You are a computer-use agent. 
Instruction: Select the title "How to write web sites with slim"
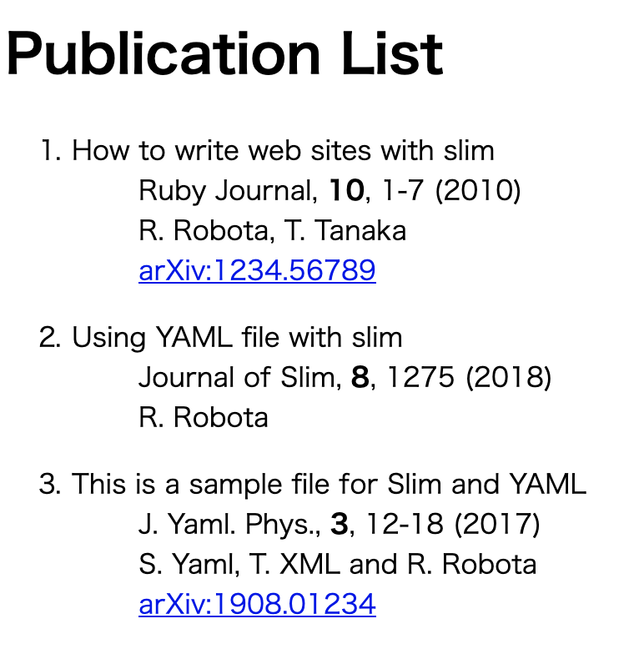[283, 151]
